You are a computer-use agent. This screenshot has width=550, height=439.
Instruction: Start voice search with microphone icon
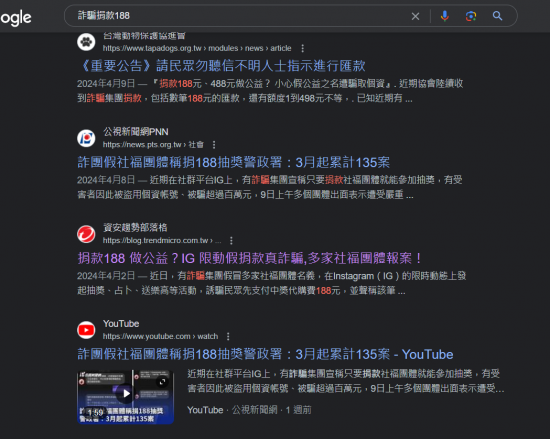tap(445, 16)
